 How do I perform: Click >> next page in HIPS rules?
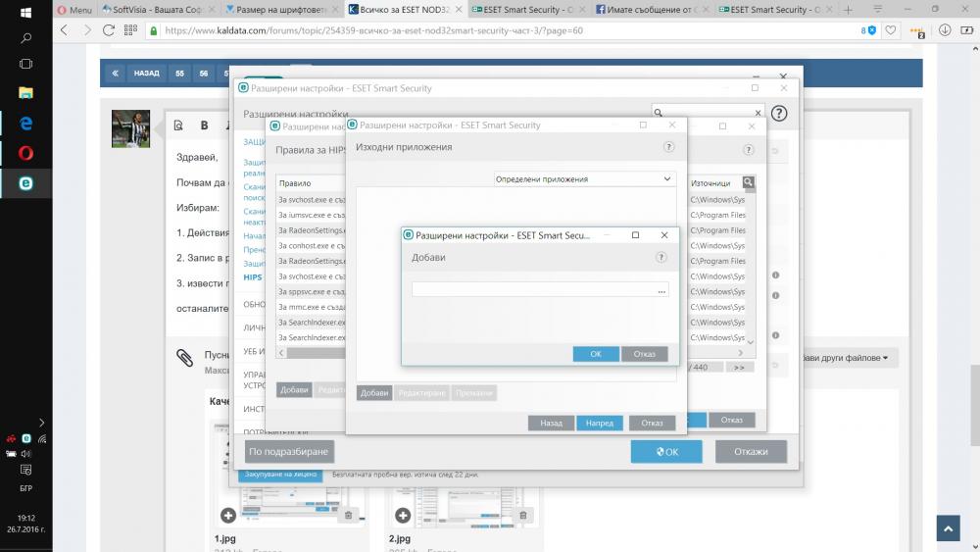(739, 368)
